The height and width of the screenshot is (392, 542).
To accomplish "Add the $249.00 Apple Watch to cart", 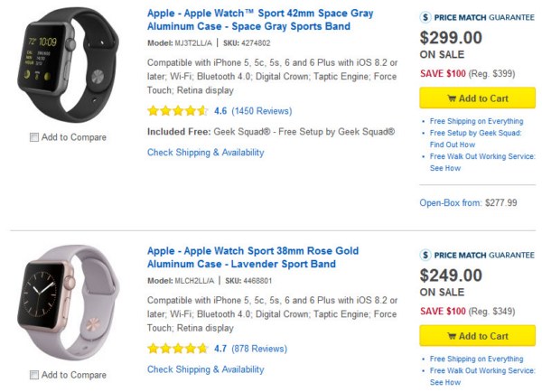I will (x=478, y=335).
